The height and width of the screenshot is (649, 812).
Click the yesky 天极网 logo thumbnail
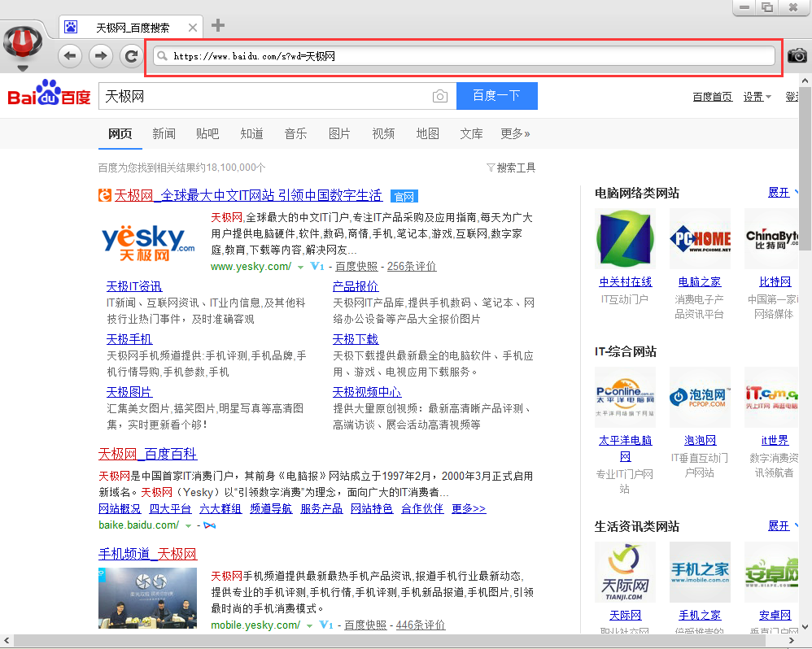click(x=148, y=242)
